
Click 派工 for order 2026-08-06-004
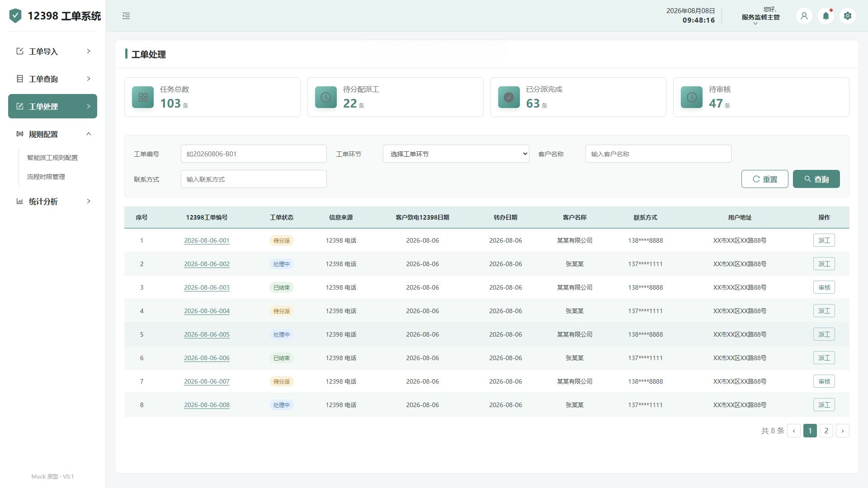pyautogui.click(x=824, y=311)
